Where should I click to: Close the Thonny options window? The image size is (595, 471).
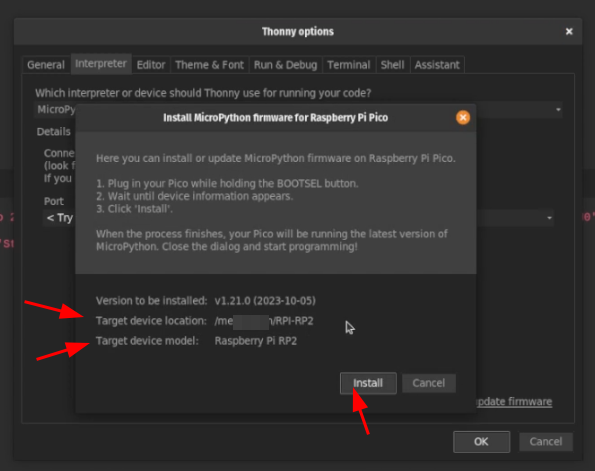click(x=569, y=32)
